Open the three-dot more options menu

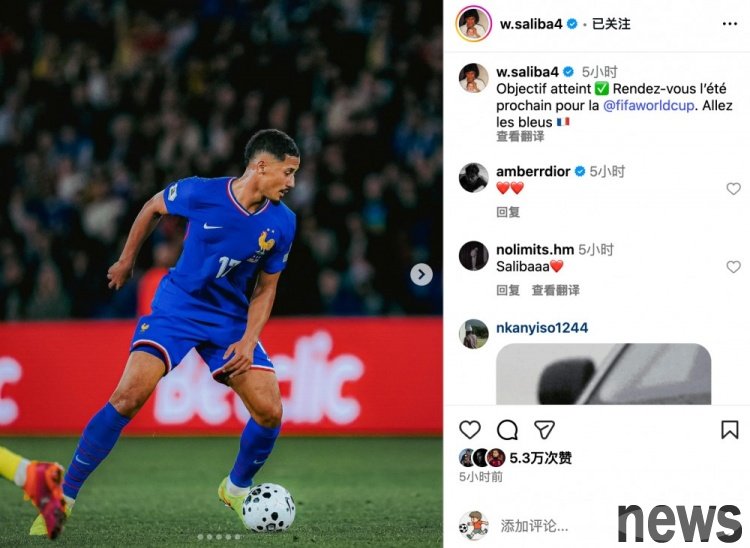click(x=729, y=24)
